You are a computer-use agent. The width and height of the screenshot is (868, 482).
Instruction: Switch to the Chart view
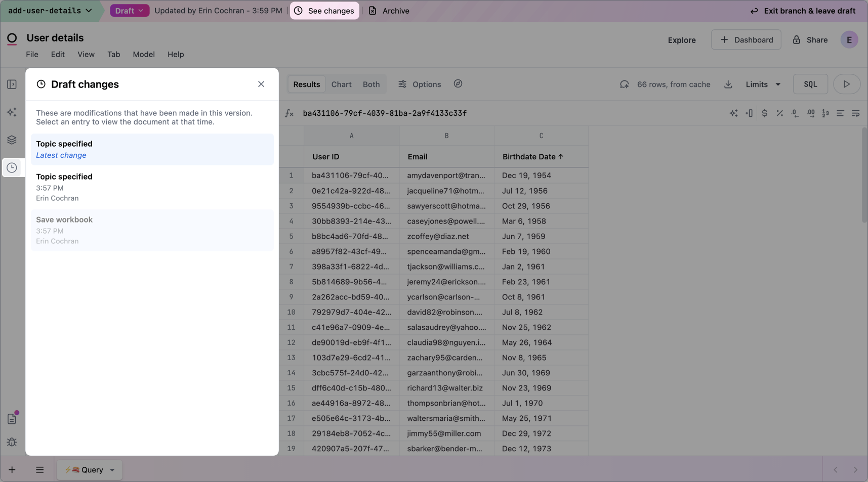(x=341, y=84)
